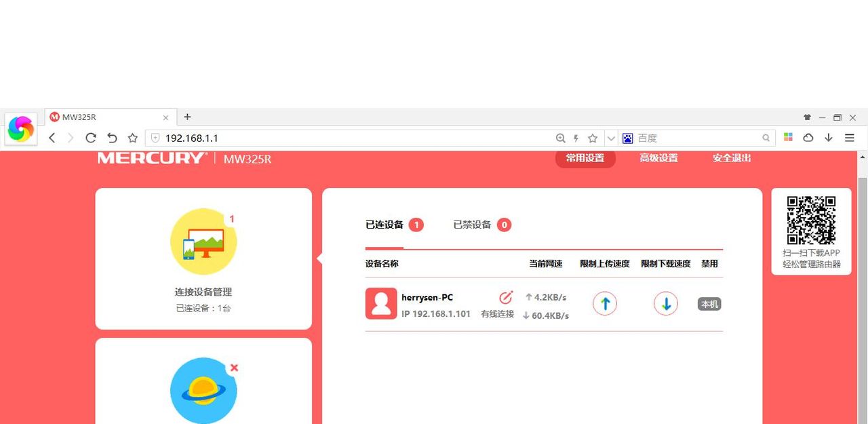This screenshot has width=868, height=424.
Task: Reload the page with the refresh icon
Action: tap(91, 138)
